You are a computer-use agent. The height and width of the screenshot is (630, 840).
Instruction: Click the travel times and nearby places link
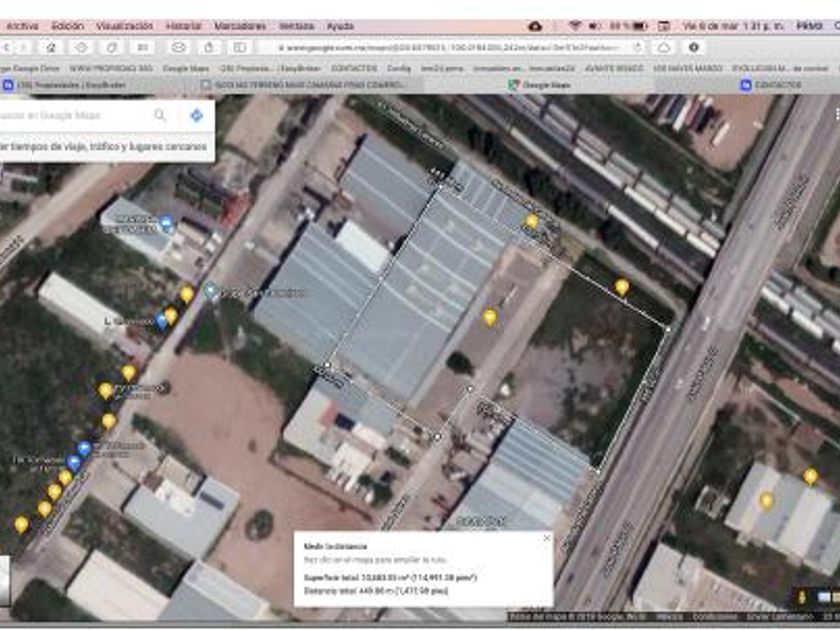click(100, 147)
